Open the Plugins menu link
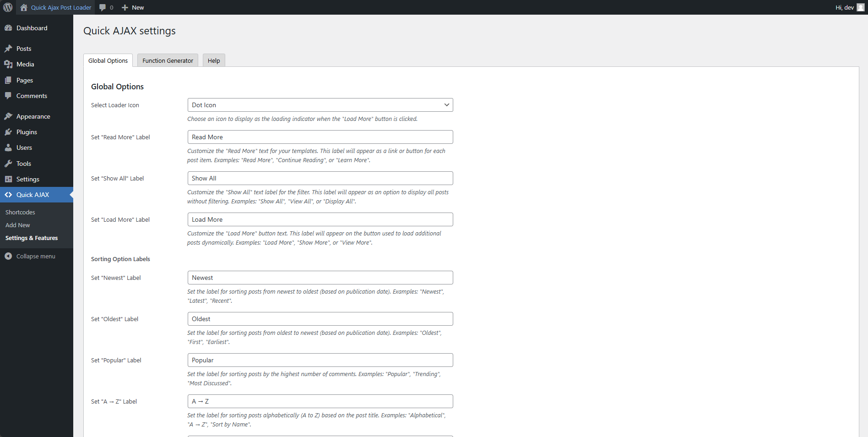This screenshot has height=437, width=868. [x=27, y=132]
